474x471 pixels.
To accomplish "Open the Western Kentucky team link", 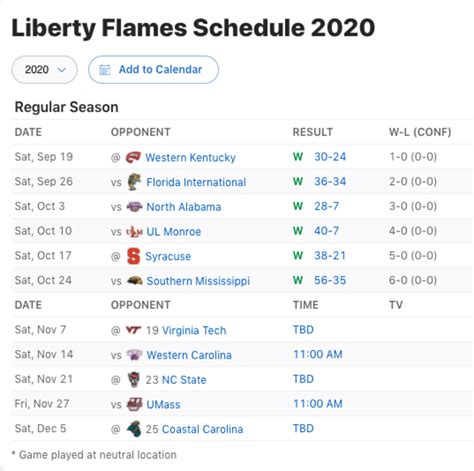I will 190,157.
